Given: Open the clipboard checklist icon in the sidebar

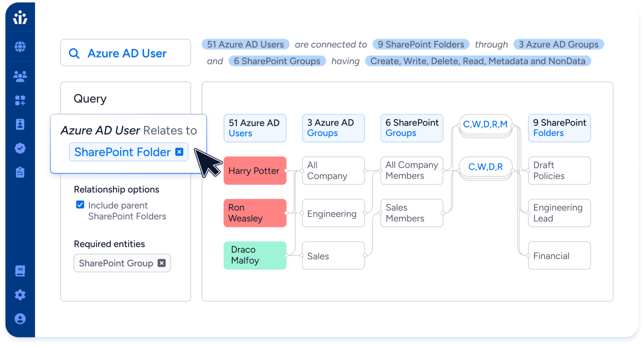Looking at the screenshot, I should (x=19, y=172).
